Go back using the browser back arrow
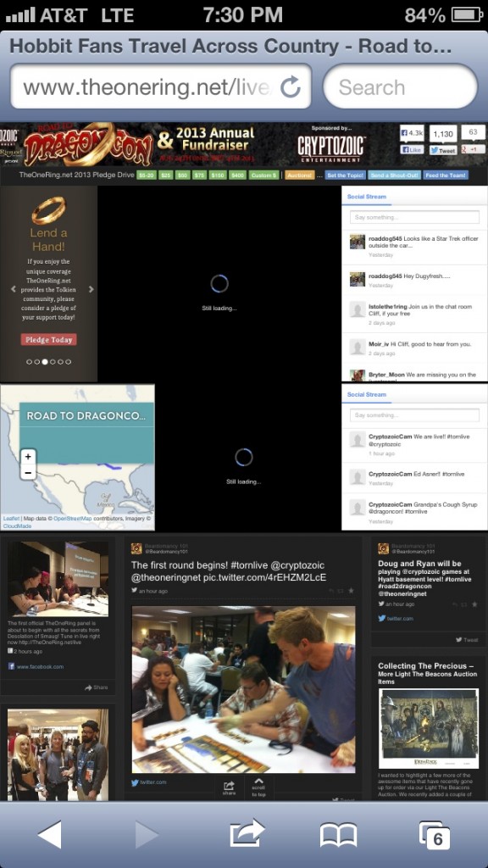 tap(49, 834)
